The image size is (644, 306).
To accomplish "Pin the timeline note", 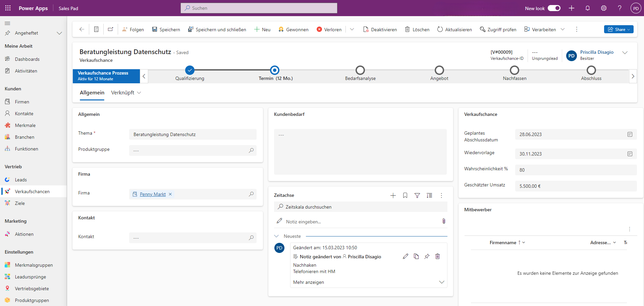I will (427, 256).
